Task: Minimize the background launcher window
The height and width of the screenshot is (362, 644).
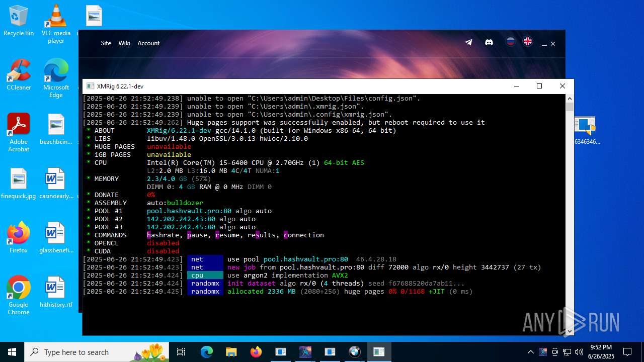Action: [544, 44]
